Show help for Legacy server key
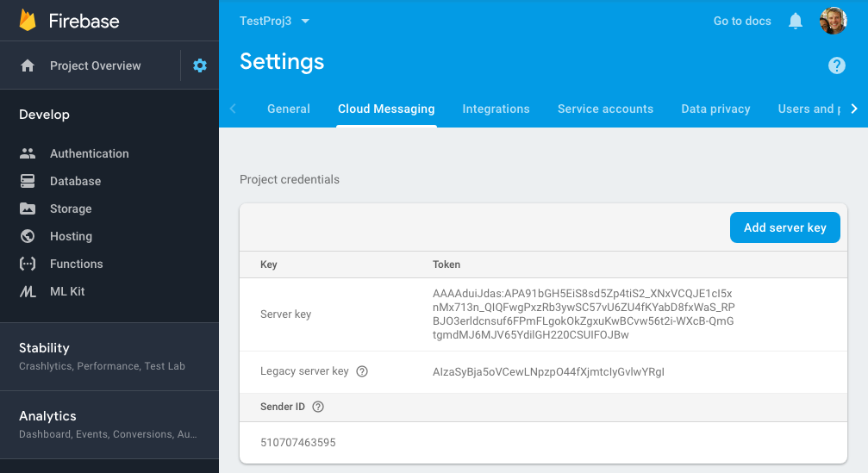The width and height of the screenshot is (868, 473). (x=362, y=371)
